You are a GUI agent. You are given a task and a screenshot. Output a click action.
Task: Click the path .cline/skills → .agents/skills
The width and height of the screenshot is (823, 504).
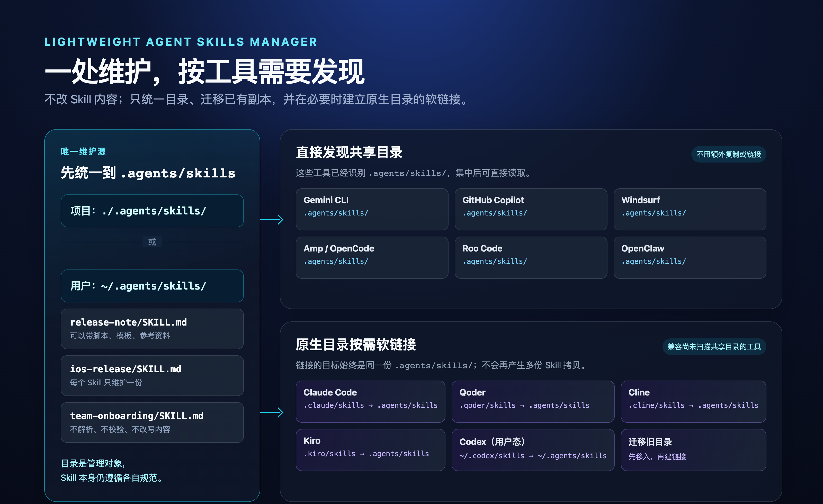(693, 406)
